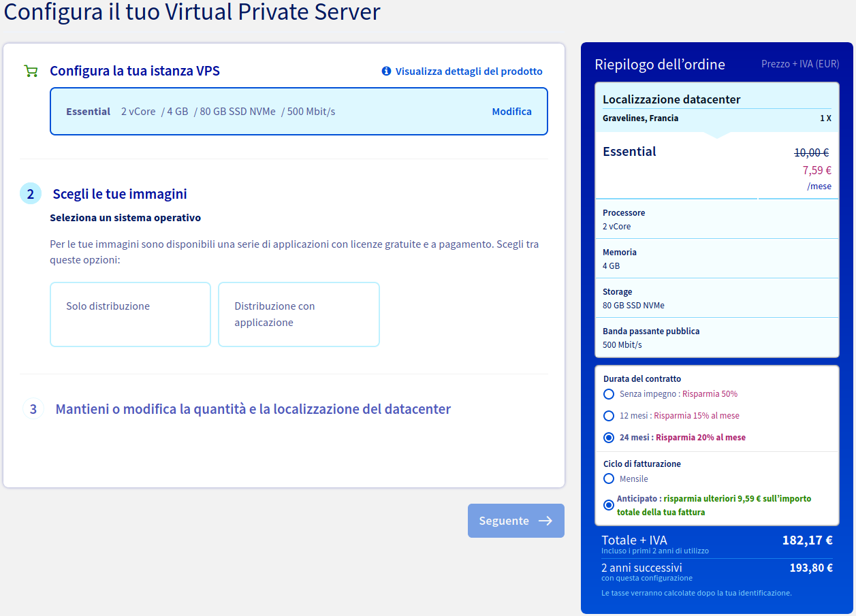Click the info icon beside Visualizza dettagli

coord(386,71)
